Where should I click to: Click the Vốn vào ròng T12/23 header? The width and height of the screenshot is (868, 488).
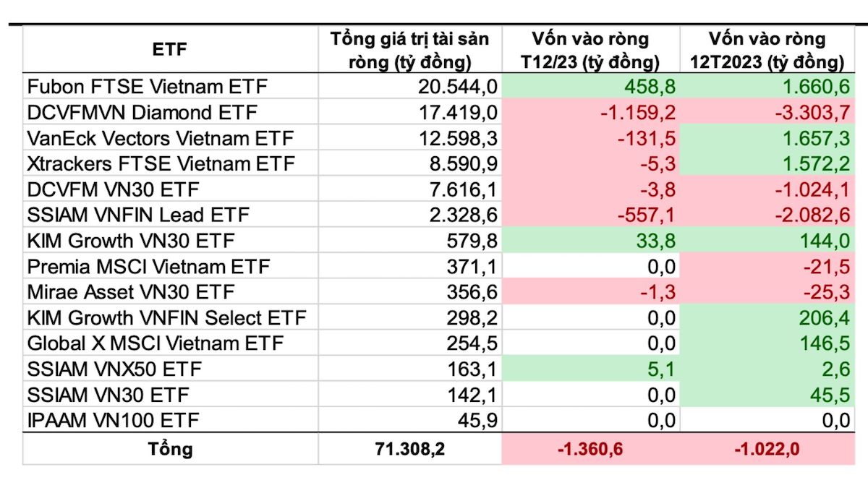pyautogui.click(x=590, y=50)
